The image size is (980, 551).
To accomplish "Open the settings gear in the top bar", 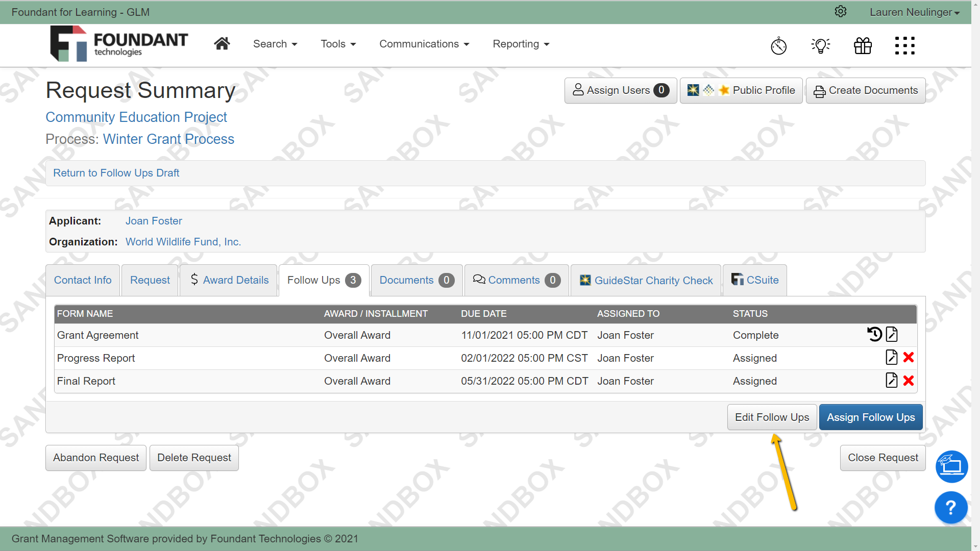I will coord(841,11).
